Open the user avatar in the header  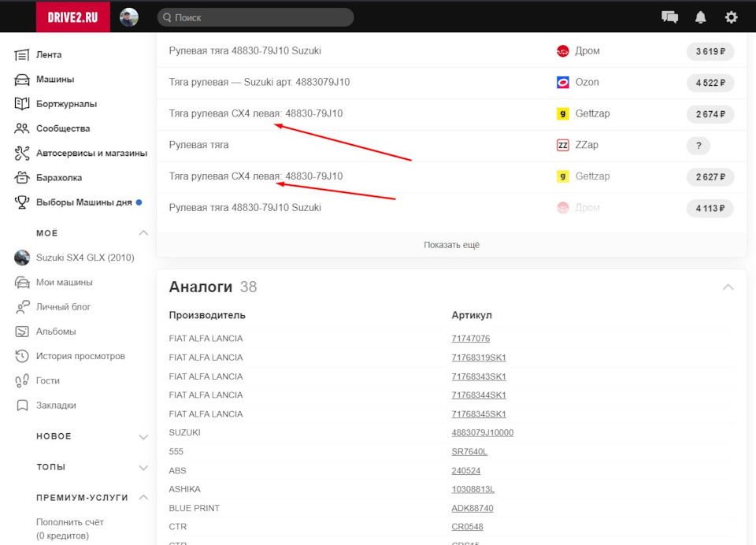click(128, 17)
